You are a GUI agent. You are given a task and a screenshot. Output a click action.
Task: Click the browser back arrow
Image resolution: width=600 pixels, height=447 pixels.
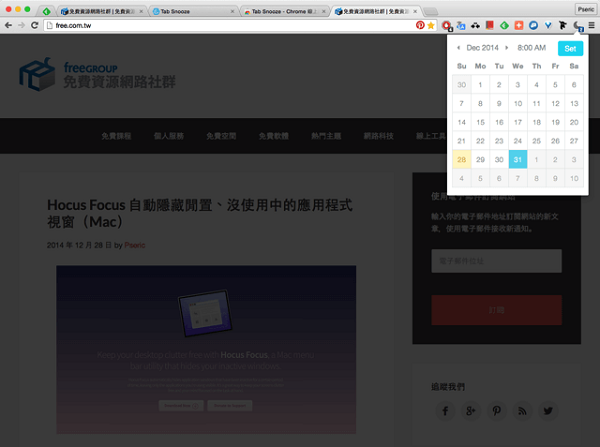[x=8, y=25]
